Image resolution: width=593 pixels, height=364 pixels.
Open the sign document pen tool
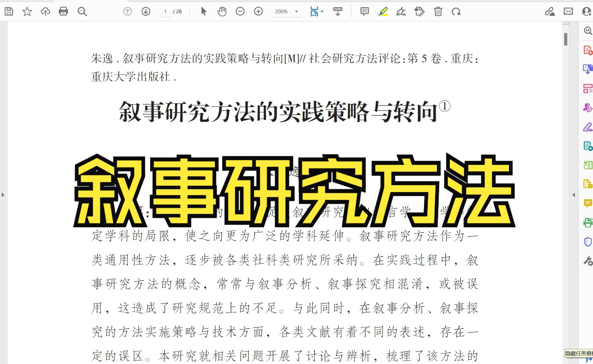(401, 12)
